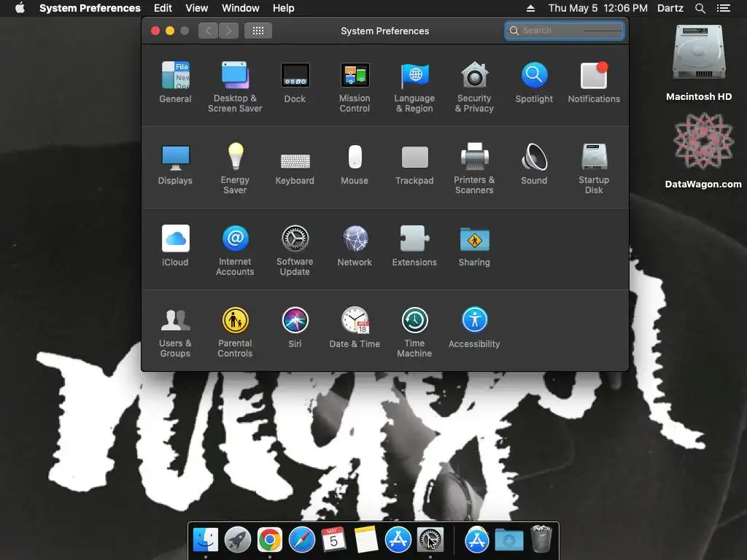Click the eject icon in menu bar
The height and width of the screenshot is (560, 747).
530,8
